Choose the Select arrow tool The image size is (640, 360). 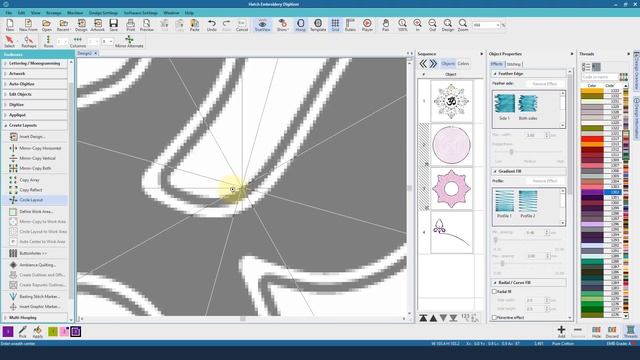point(9,41)
